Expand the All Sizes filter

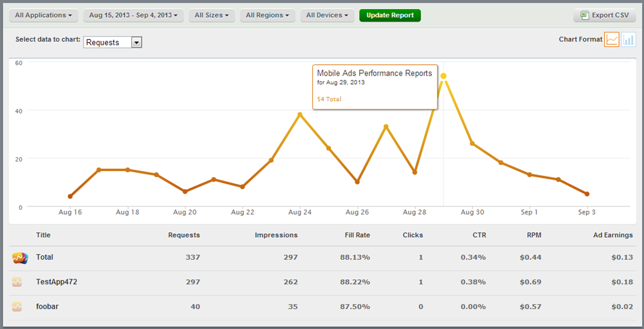pyautogui.click(x=211, y=15)
